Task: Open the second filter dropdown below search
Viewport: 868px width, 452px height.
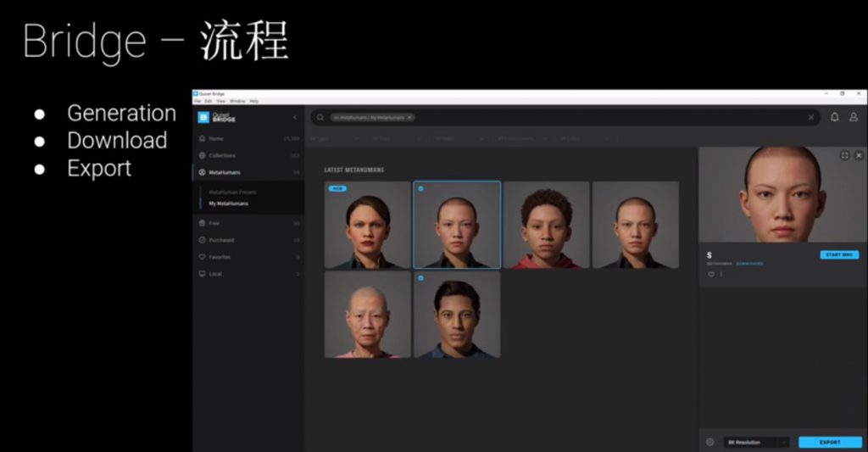Action: click(x=398, y=138)
